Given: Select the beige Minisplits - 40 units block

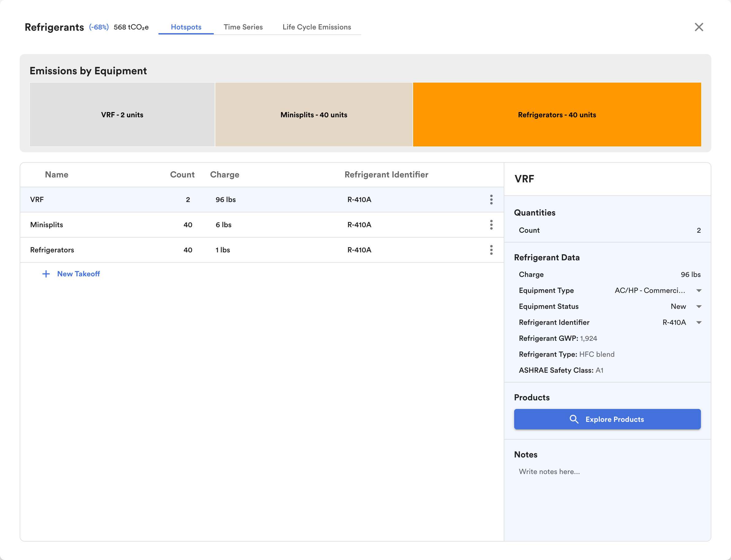Looking at the screenshot, I should [314, 114].
